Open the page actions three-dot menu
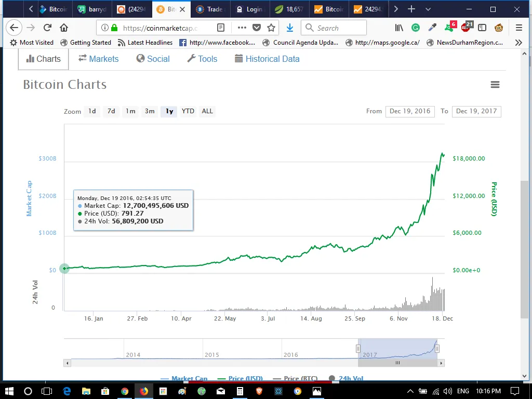532x399 pixels. click(x=242, y=28)
